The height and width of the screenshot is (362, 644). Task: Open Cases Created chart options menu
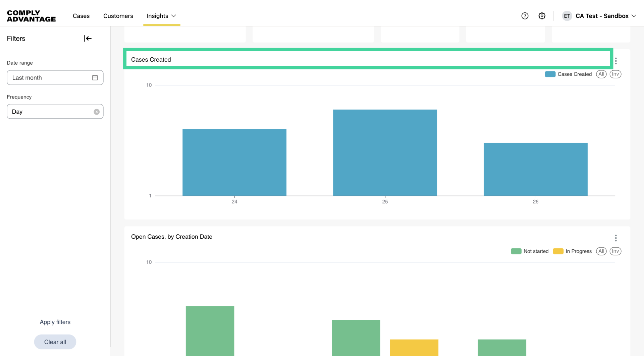(616, 61)
